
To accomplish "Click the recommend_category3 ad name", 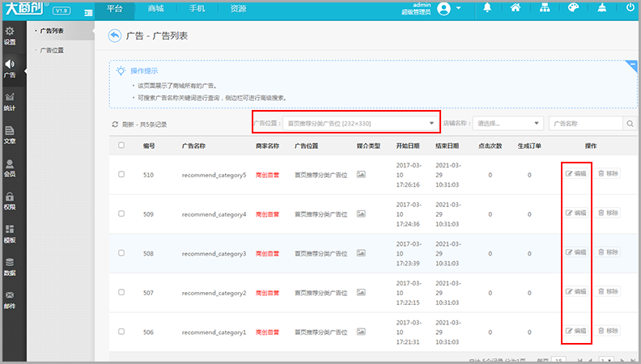I will point(214,254).
